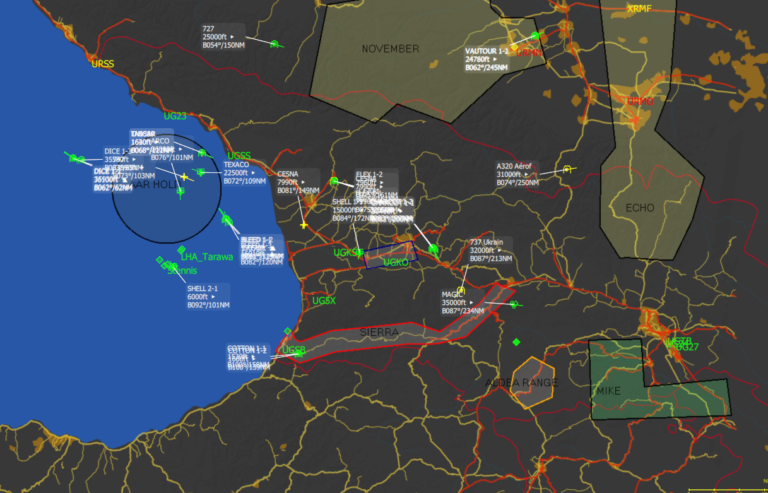
Task: Click the URSS airfield label
Action: (x=102, y=64)
